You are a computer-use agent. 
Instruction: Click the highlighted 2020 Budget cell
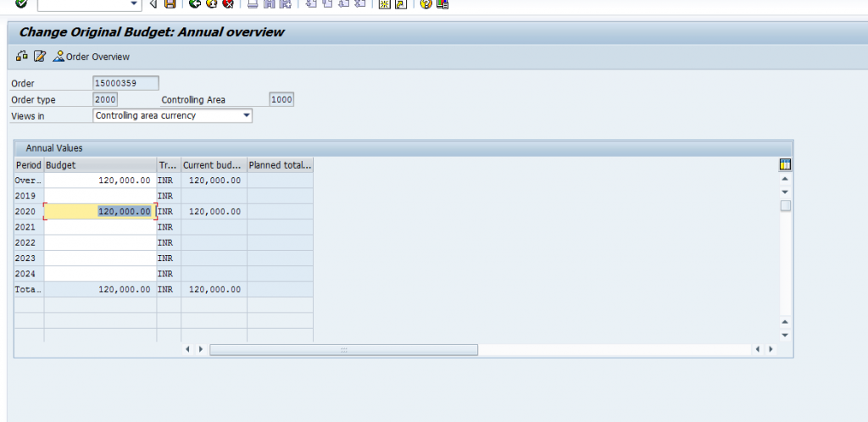click(x=100, y=211)
